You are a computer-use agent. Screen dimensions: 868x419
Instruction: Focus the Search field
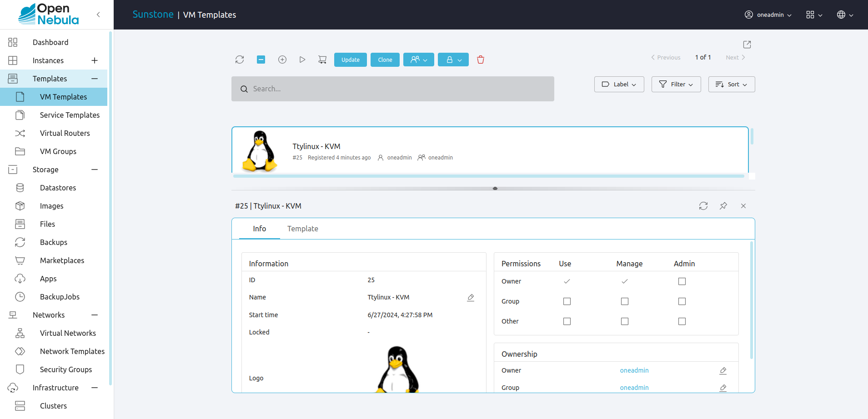click(x=393, y=89)
